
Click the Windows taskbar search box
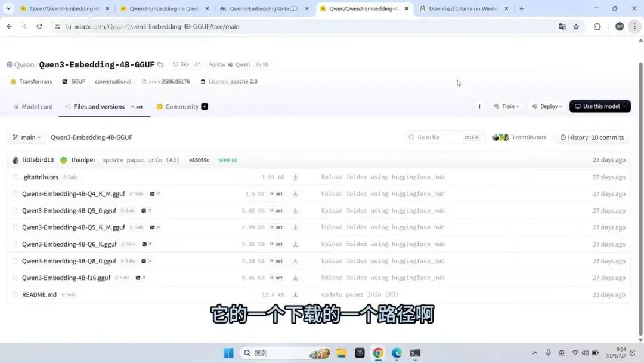(285, 353)
